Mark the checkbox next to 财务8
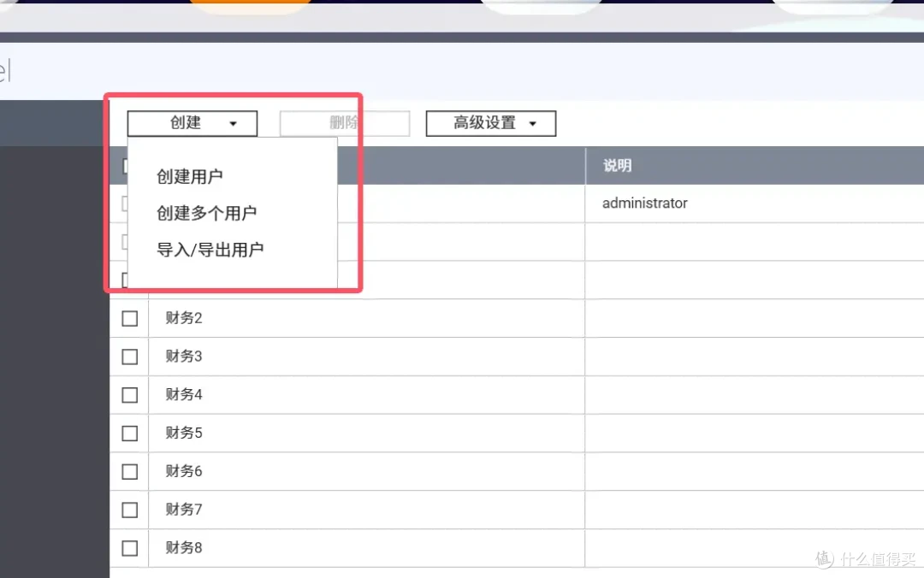The height and width of the screenshot is (578, 924). click(130, 549)
